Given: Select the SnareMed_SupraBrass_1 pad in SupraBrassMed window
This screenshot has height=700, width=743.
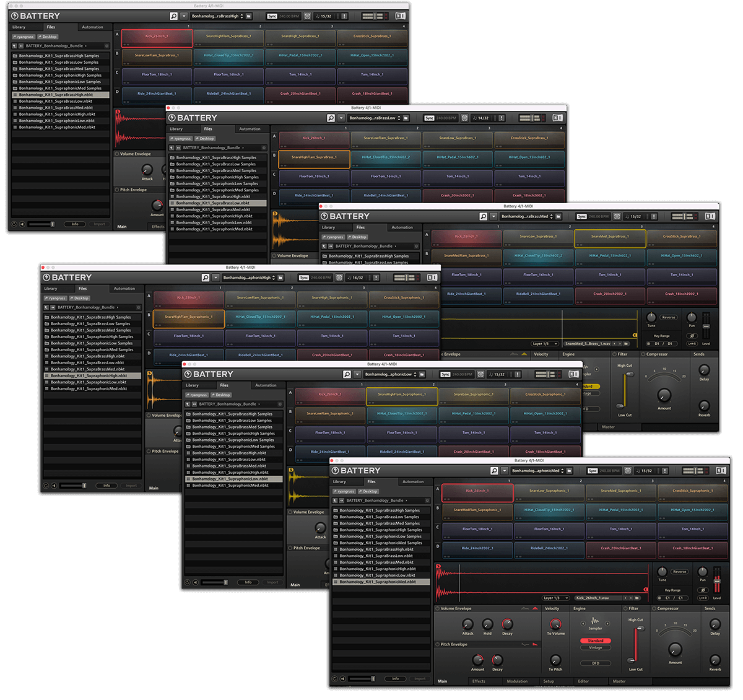Looking at the screenshot, I should click(x=610, y=238).
